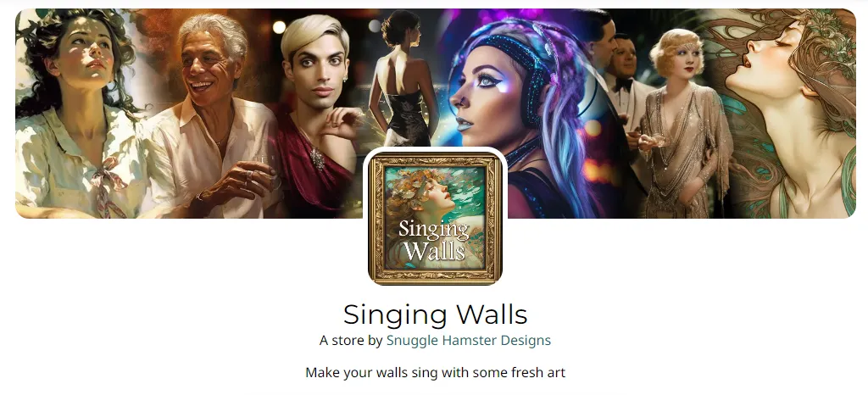Open the Snuggle Hamster Designs link
This screenshot has height=395, width=868.
point(468,340)
